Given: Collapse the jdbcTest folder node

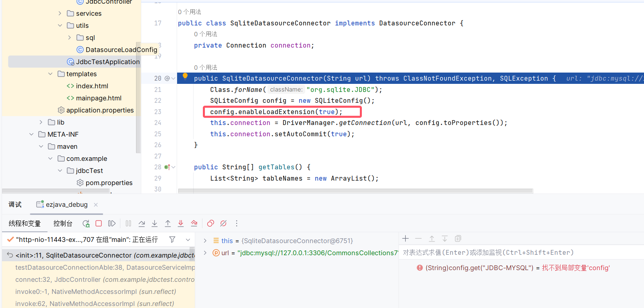Looking at the screenshot, I should pos(60,171).
